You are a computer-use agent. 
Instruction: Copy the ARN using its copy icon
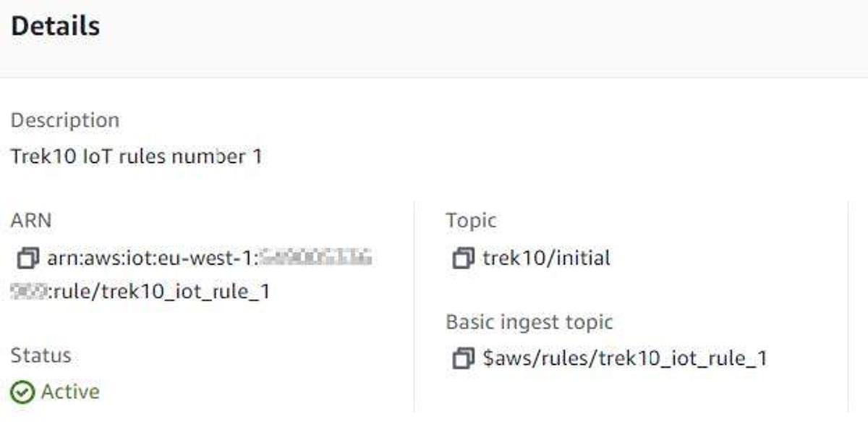(x=27, y=258)
